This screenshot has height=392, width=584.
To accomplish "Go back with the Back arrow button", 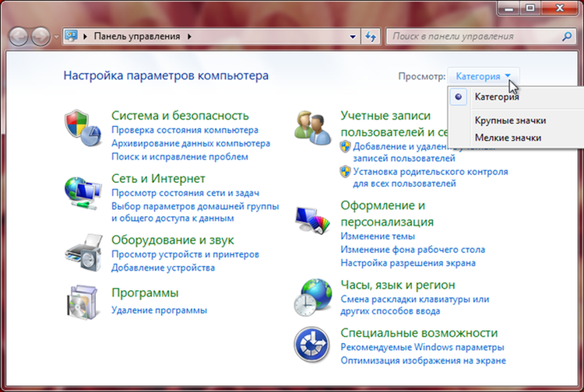I will point(18,37).
